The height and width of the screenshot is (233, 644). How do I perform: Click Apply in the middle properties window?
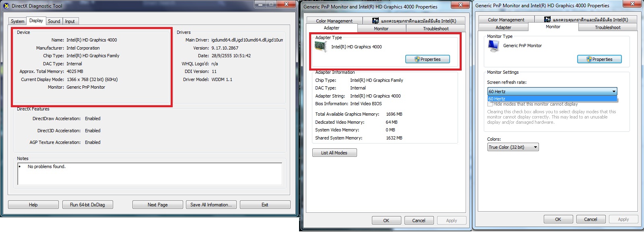click(x=452, y=221)
